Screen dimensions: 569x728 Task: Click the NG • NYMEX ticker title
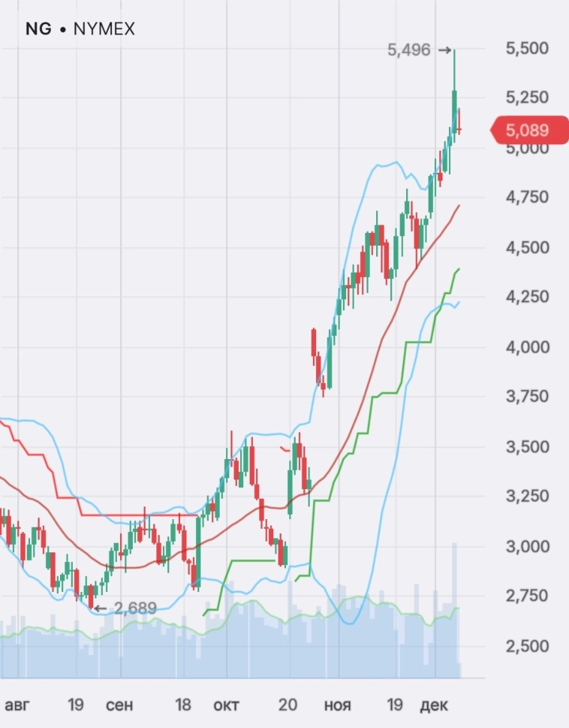click(x=80, y=29)
